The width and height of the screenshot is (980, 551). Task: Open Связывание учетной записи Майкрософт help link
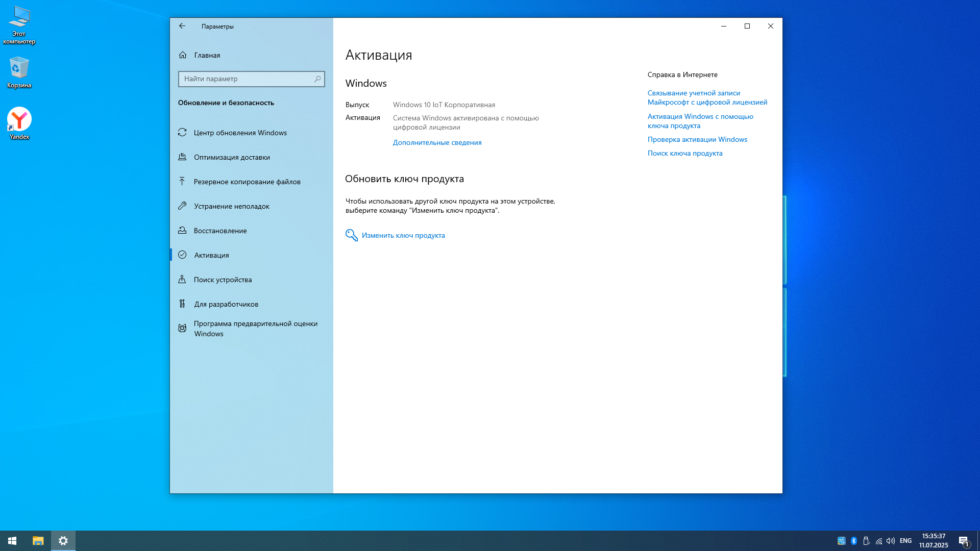click(707, 97)
